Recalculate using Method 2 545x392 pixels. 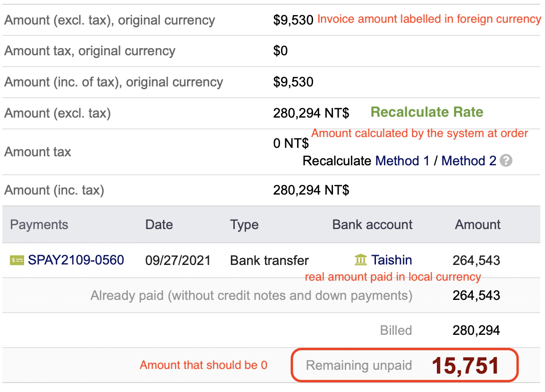point(469,161)
